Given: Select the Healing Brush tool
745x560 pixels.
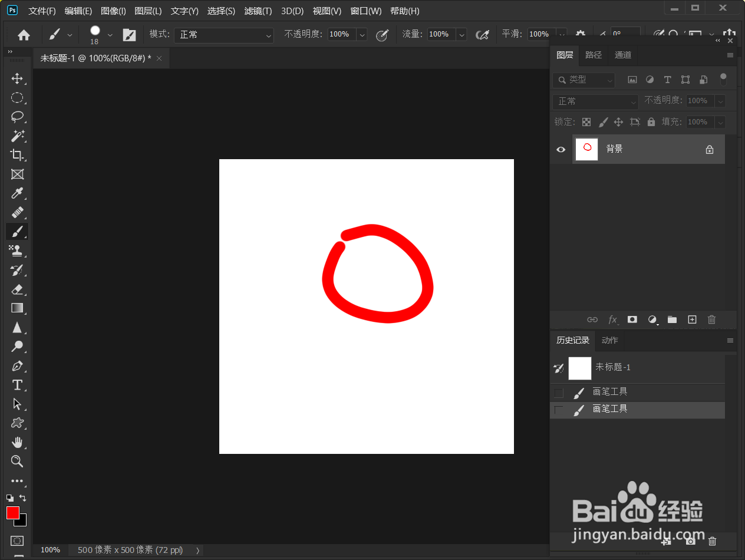Looking at the screenshot, I should click(x=17, y=212).
